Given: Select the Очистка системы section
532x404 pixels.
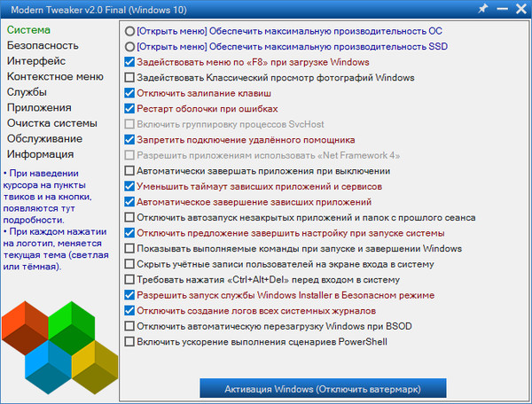Looking at the screenshot, I should click(52, 123).
